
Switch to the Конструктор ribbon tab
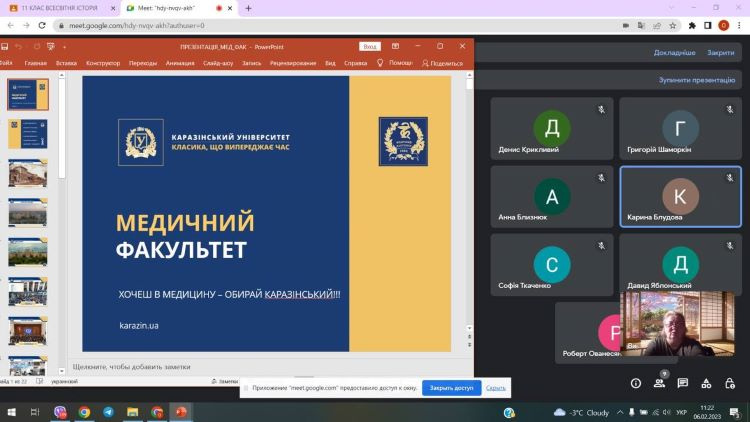[x=103, y=63]
